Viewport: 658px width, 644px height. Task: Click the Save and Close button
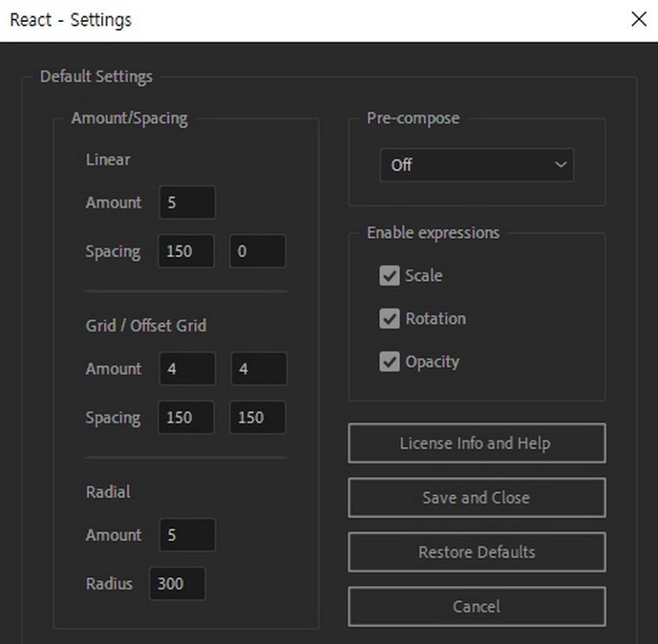(x=477, y=498)
